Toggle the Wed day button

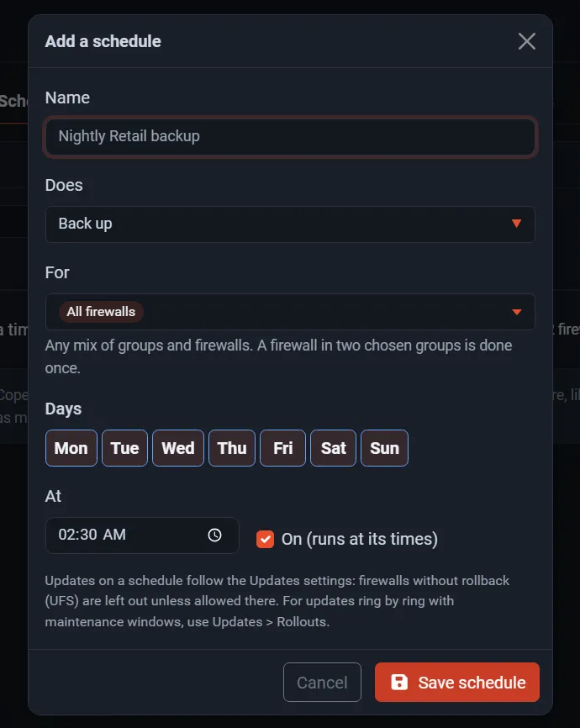(x=178, y=448)
